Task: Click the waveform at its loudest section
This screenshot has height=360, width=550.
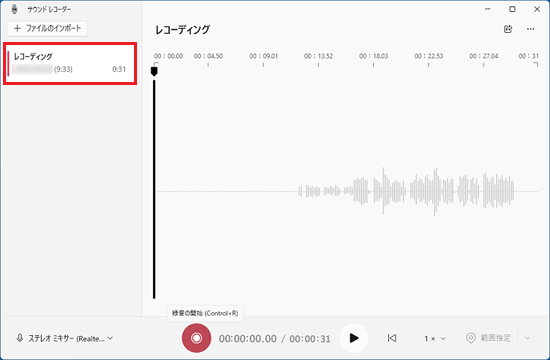Action: click(x=435, y=192)
